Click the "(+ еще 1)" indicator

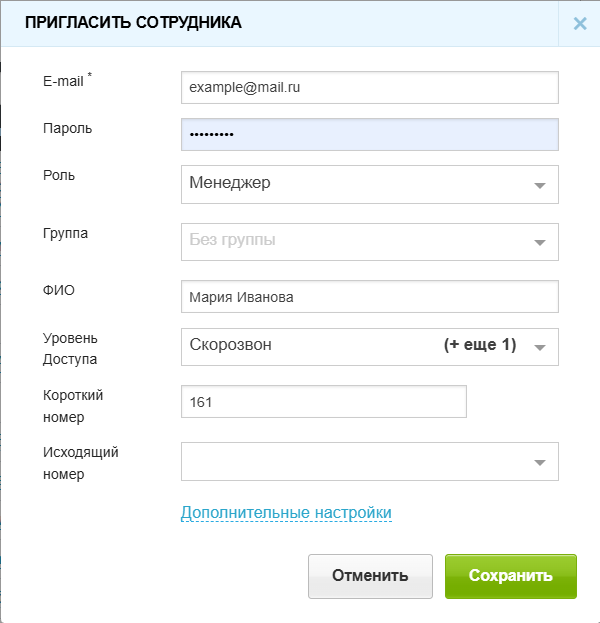click(479, 345)
